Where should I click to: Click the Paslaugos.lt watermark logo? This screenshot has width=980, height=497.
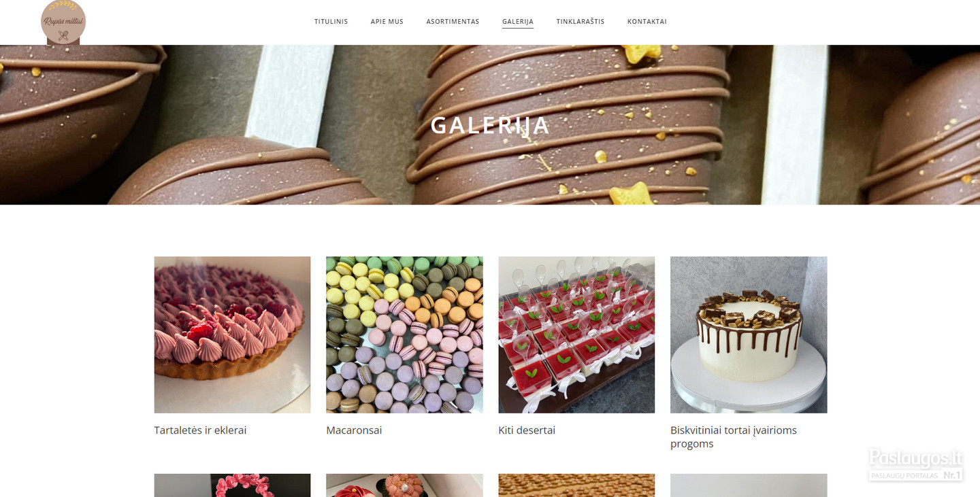pyautogui.click(x=915, y=464)
